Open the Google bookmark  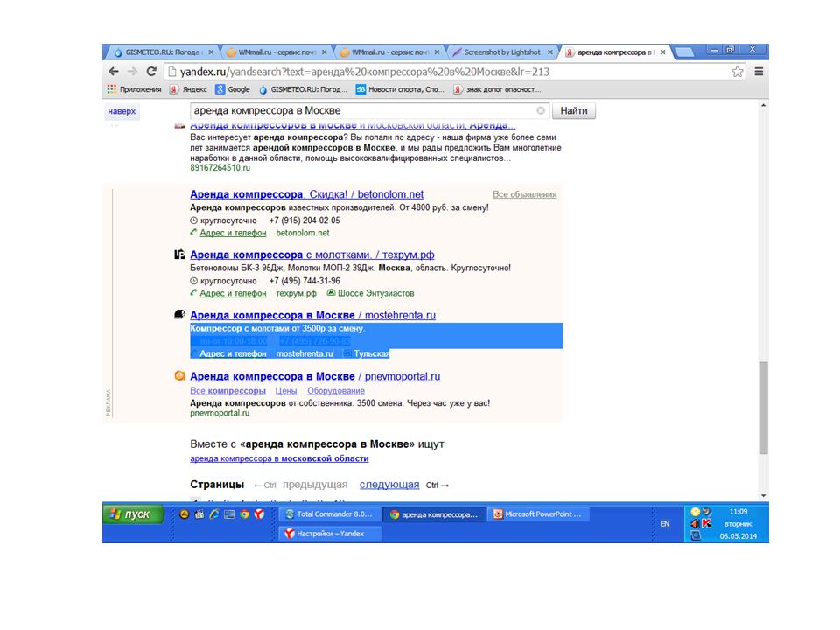point(233,89)
